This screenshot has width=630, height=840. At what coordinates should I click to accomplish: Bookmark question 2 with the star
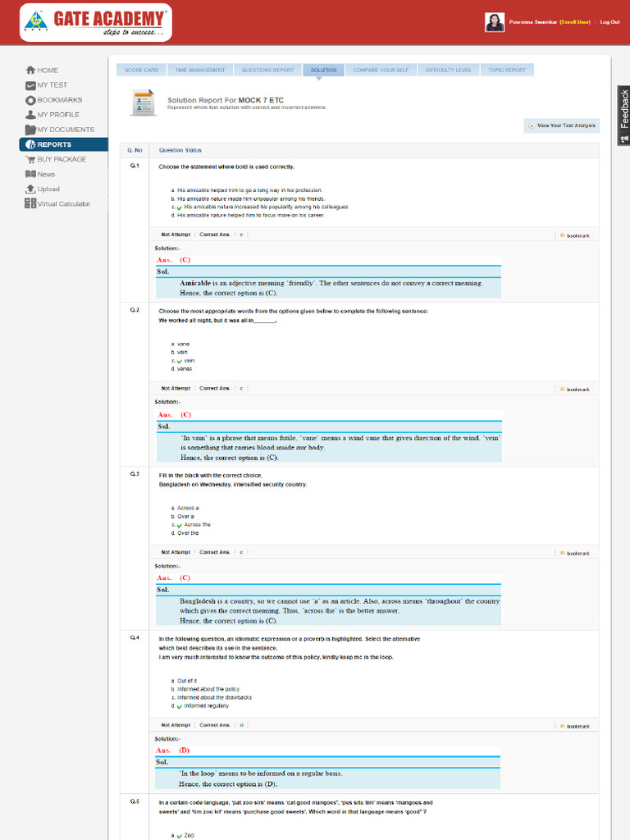click(x=562, y=389)
